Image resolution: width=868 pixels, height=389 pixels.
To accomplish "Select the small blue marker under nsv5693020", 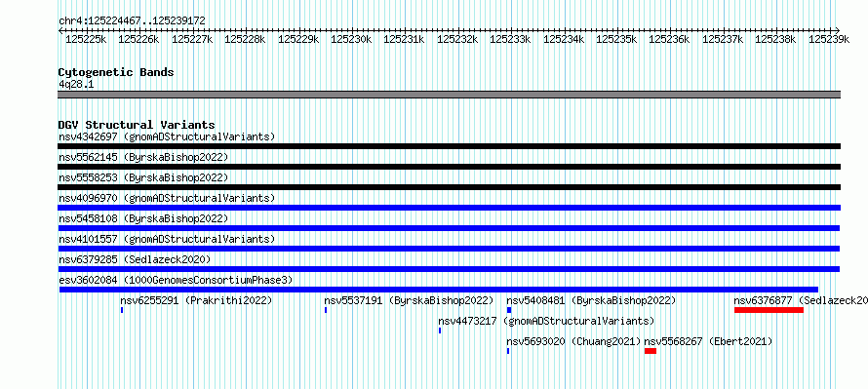I will tap(507, 351).
